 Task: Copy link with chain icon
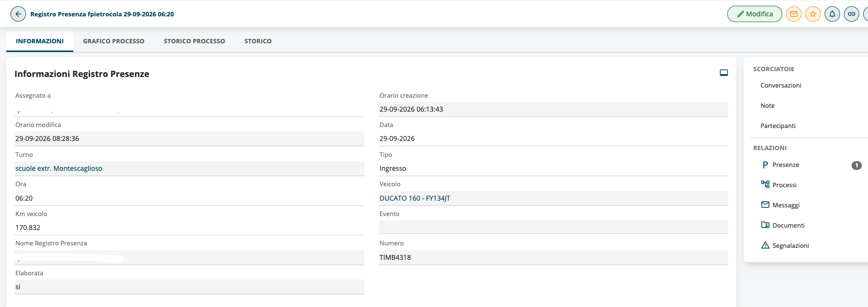click(x=852, y=14)
